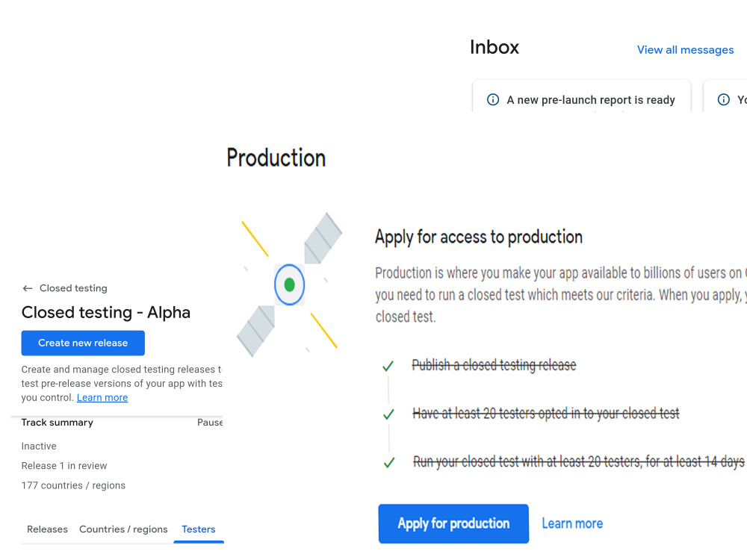This screenshot has width=747, height=560.
Task: Click Release 1 in review text
Action: [64, 466]
